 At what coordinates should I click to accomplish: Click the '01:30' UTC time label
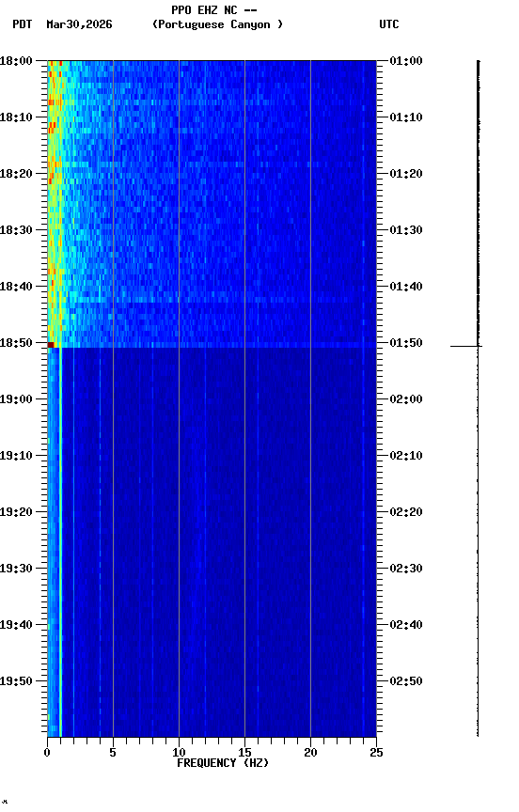pos(406,230)
